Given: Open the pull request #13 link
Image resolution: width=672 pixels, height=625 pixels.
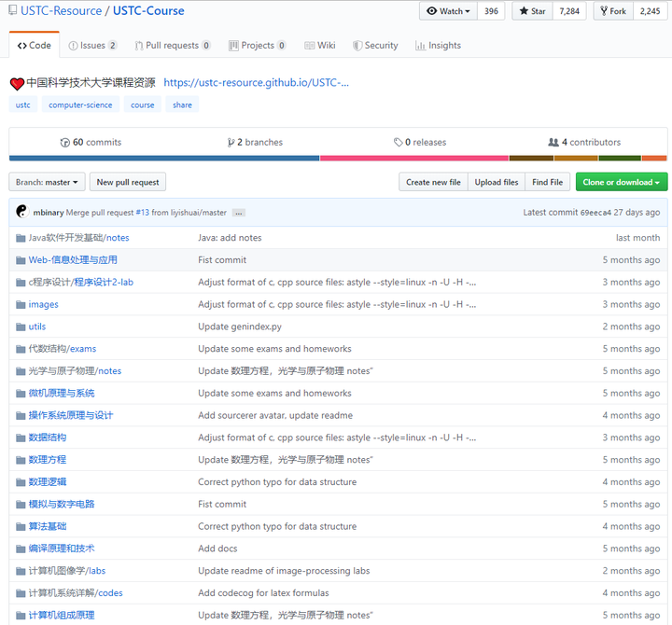Looking at the screenshot, I should [x=143, y=213].
